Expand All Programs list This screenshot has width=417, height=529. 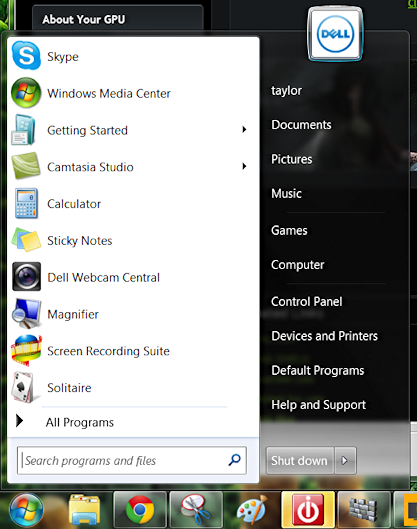pyautogui.click(x=80, y=422)
